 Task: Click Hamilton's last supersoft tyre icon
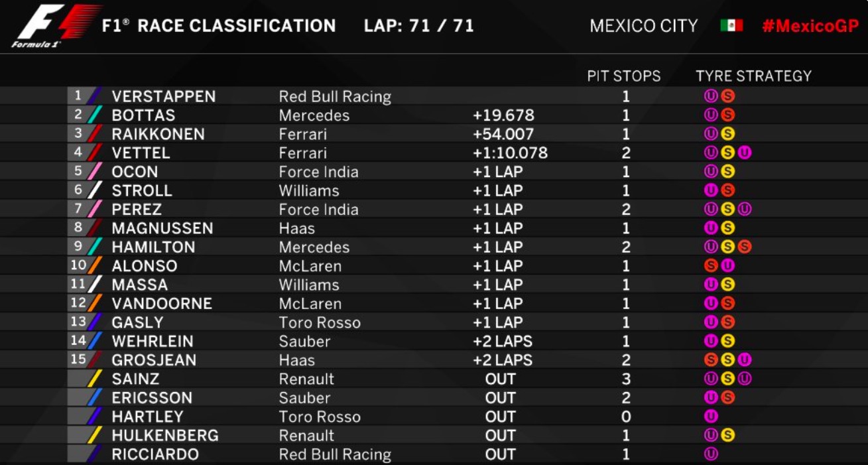[745, 247]
